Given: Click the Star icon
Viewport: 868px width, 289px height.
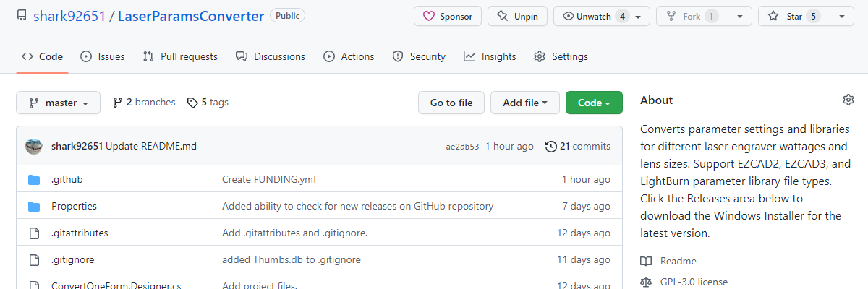Looking at the screenshot, I should tap(773, 16).
